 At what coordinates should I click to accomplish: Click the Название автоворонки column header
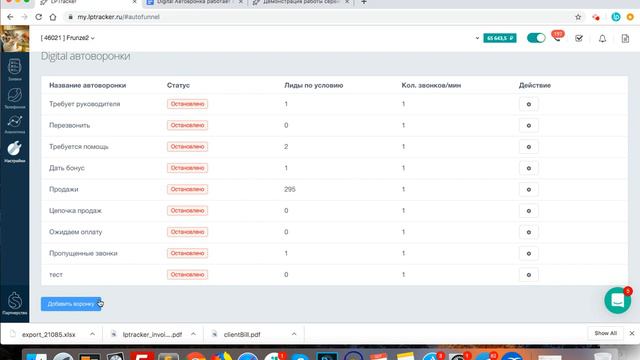pyautogui.click(x=87, y=85)
